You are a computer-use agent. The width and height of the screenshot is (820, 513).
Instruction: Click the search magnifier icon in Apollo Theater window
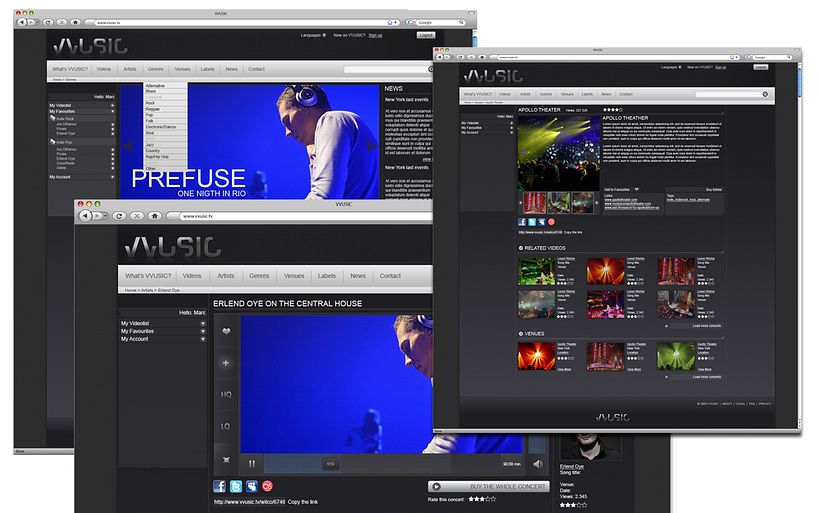765,94
